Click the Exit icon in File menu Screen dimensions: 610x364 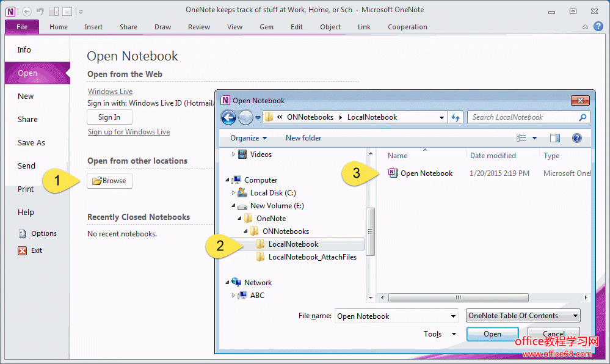click(x=23, y=250)
